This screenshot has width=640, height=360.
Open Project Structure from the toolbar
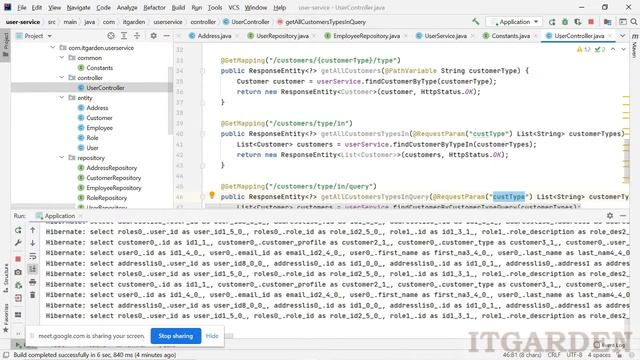607,22
